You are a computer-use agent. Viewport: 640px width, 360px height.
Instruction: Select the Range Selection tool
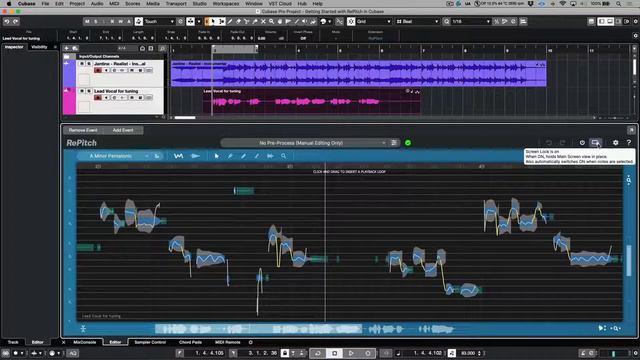[x=221, y=21]
